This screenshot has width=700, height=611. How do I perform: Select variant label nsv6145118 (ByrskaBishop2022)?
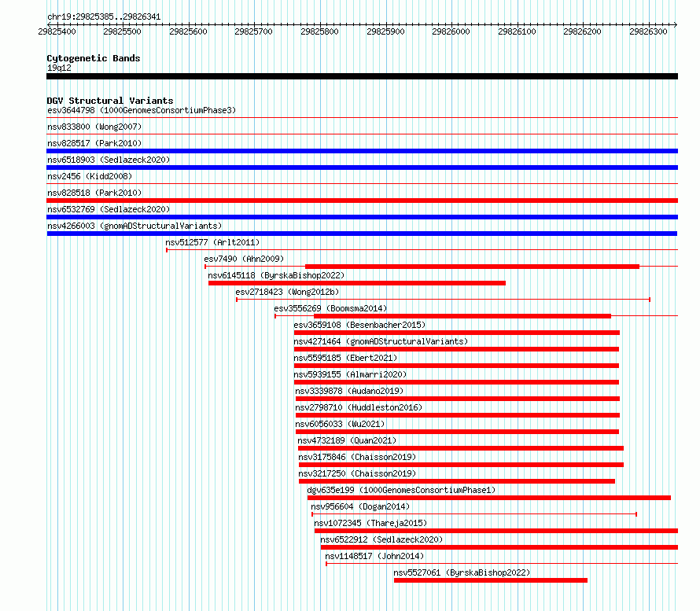[x=276, y=275]
